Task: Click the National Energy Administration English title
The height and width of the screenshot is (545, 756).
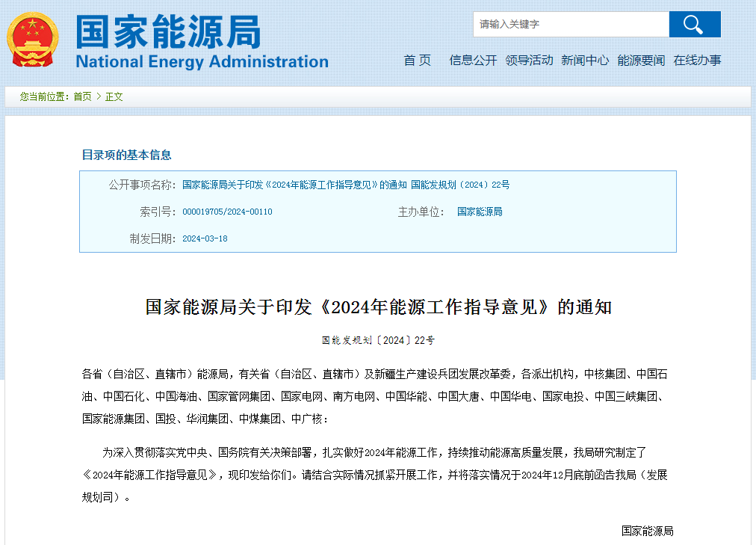Action: (x=202, y=62)
